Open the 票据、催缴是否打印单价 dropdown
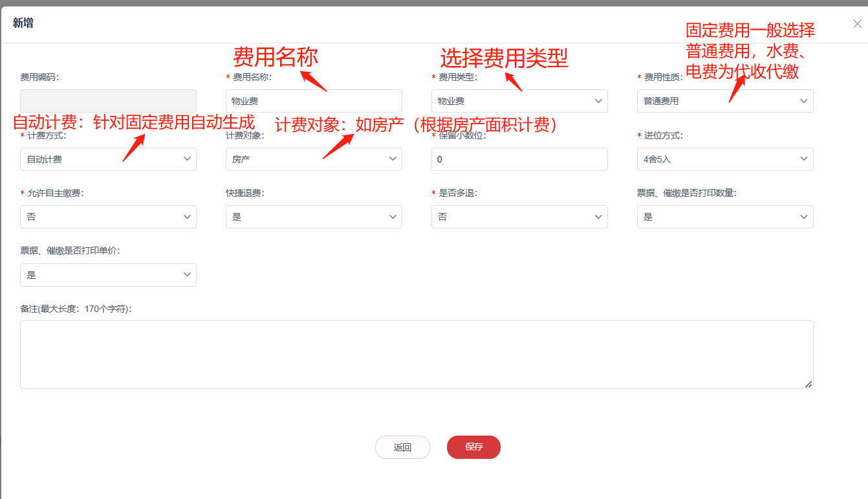 [108, 275]
